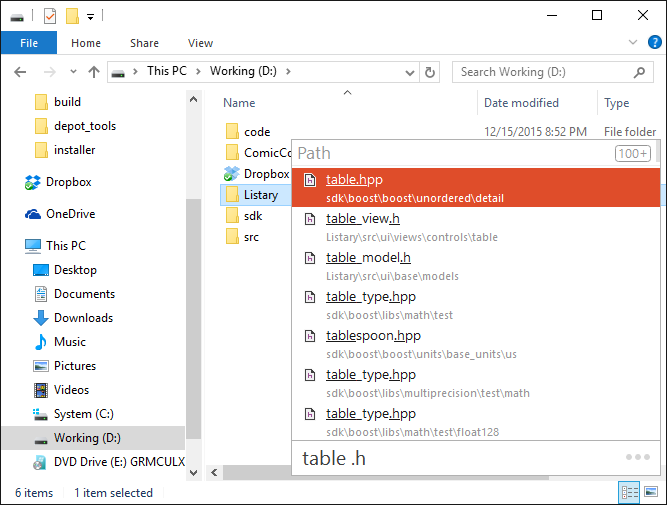Switch to details view toggle

[x=630, y=492]
